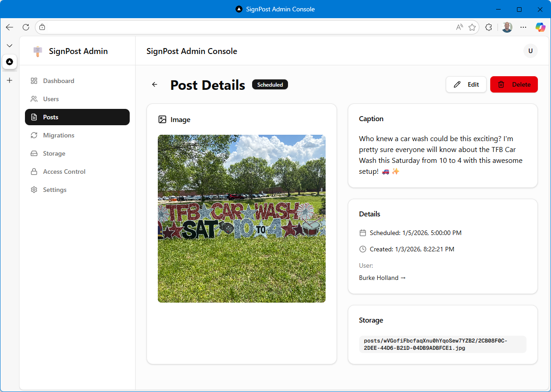Click the Edit button
This screenshot has width=551, height=392.
466,84
